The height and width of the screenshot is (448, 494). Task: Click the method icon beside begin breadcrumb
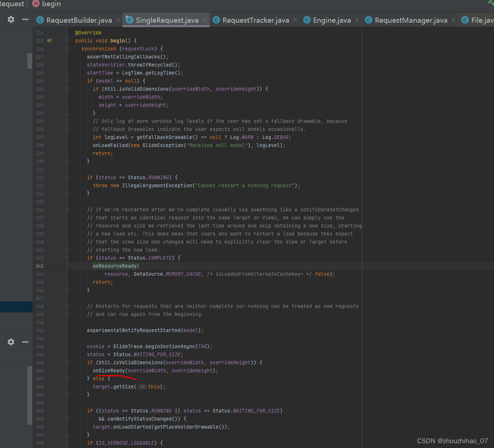click(36, 4)
